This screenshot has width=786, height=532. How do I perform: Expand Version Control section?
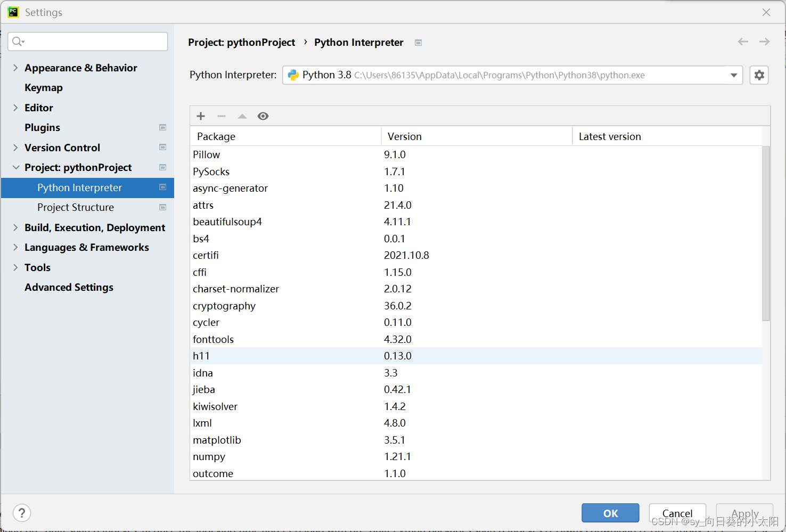(x=15, y=148)
